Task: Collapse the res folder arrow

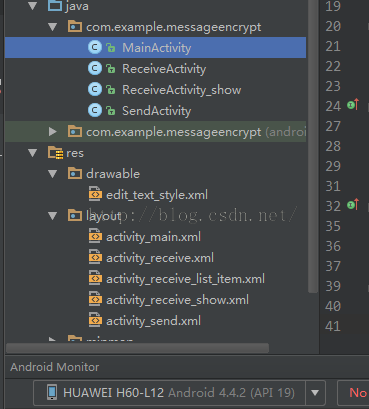Action: 33,153
